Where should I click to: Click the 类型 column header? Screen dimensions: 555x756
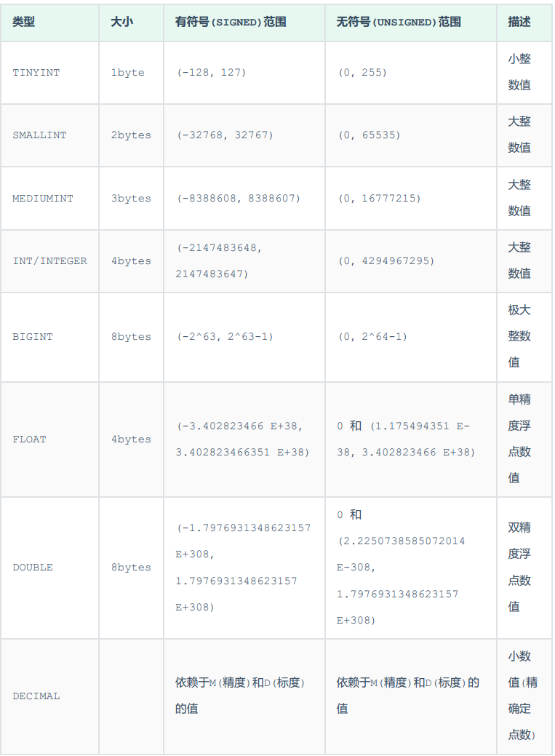(24, 22)
